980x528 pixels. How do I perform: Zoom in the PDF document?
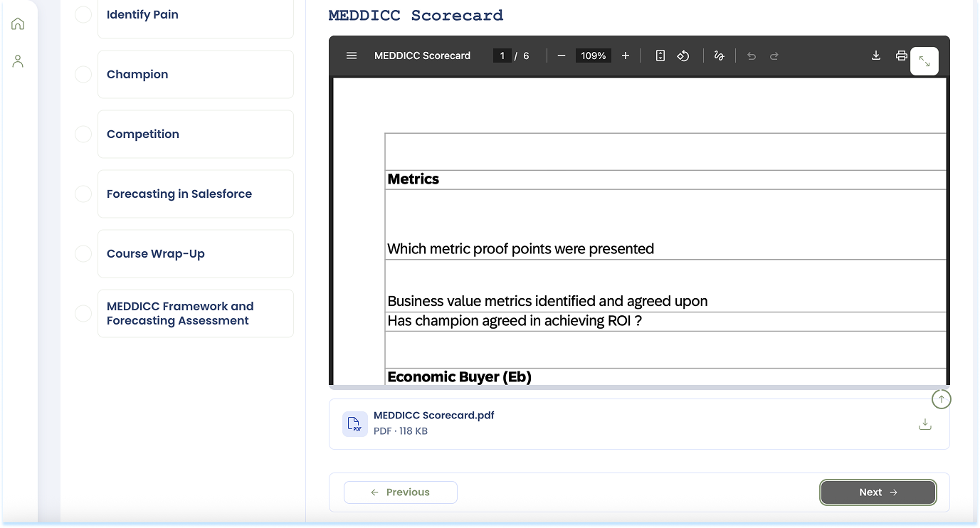[626, 56]
